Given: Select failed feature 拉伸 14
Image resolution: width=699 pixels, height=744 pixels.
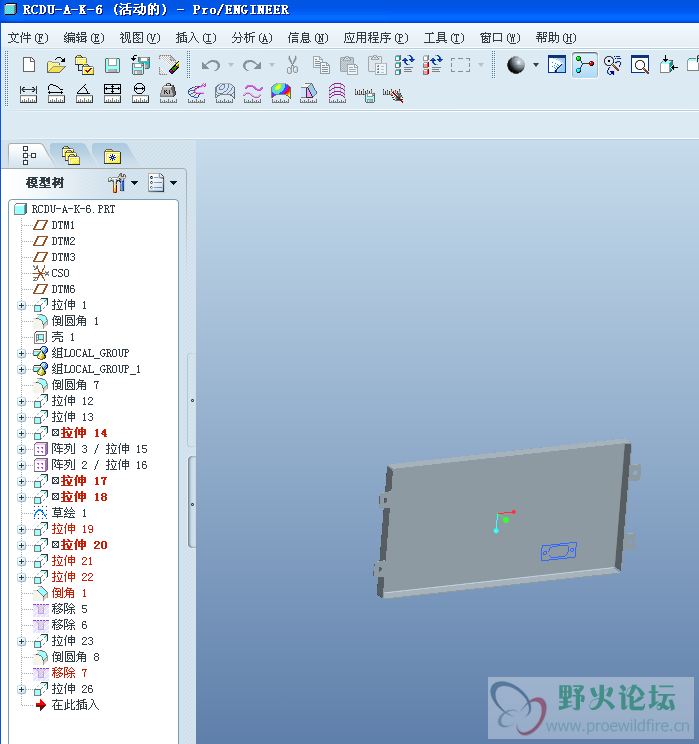Looking at the screenshot, I should pos(70,433).
